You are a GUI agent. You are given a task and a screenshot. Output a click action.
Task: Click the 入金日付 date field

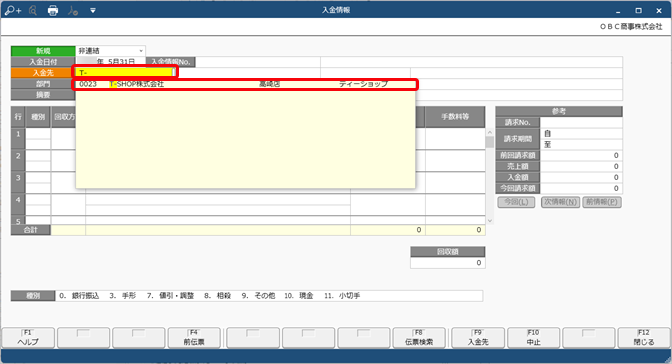pyautogui.click(x=111, y=62)
